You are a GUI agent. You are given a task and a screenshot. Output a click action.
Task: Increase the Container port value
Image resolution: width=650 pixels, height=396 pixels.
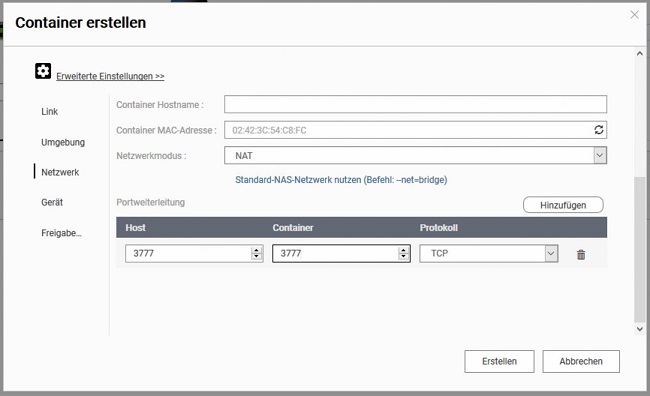[403, 250]
